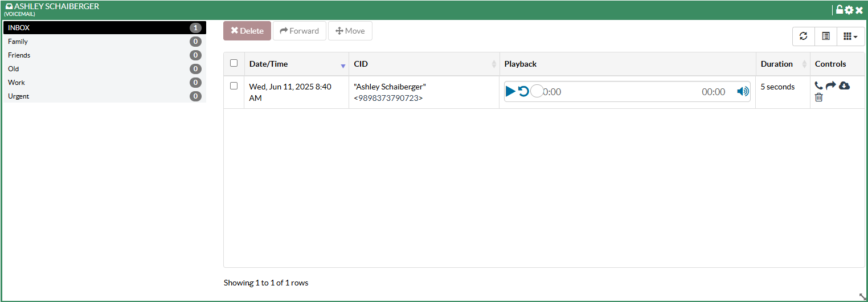Forward this voicemail using the arrow icon
The image size is (868, 302).
831,85
